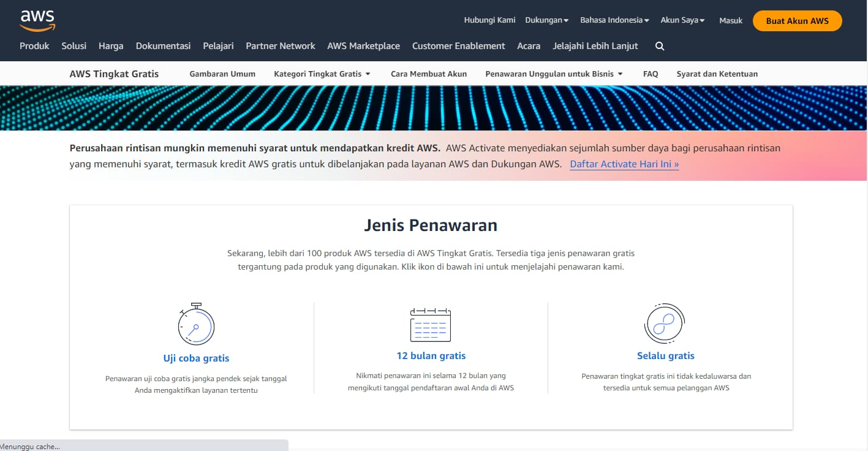Image resolution: width=868 pixels, height=451 pixels.
Task: Open the Partner Network menu
Action: pyautogui.click(x=281, y=46)
